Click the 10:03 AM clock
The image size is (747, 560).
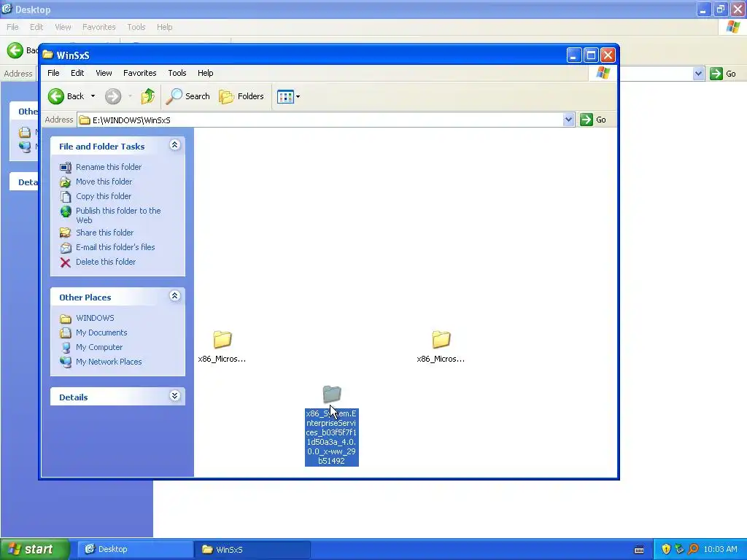click(x=720, y=550)
